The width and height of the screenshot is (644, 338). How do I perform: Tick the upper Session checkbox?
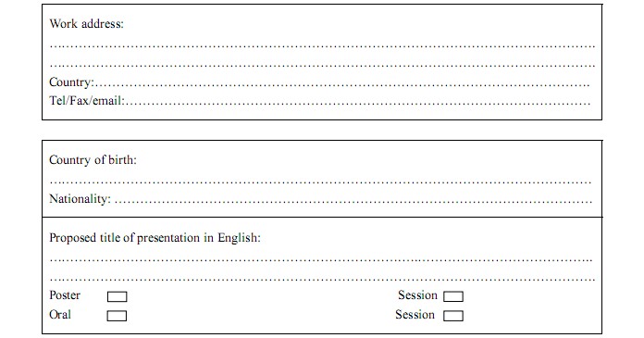pyautogui.click(x=453, y=296)
